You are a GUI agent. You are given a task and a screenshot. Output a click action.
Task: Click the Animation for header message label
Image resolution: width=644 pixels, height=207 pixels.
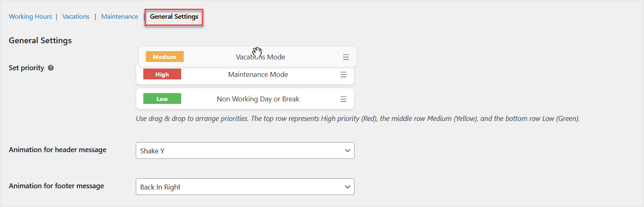(57, 150)
